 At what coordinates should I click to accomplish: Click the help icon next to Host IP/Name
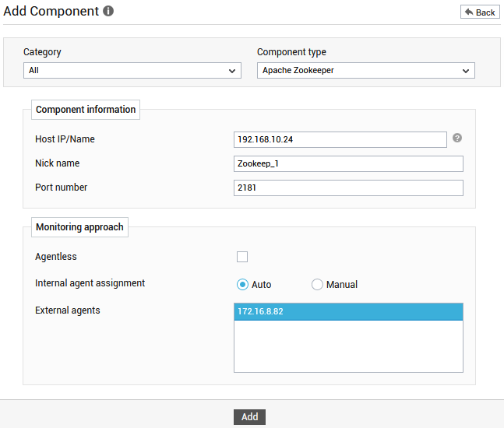pos(457,138)
